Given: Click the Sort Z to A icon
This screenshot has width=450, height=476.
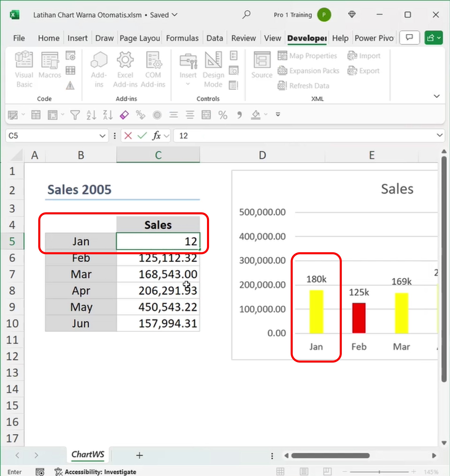Looking at the screenshot, I should coord(108,115).
